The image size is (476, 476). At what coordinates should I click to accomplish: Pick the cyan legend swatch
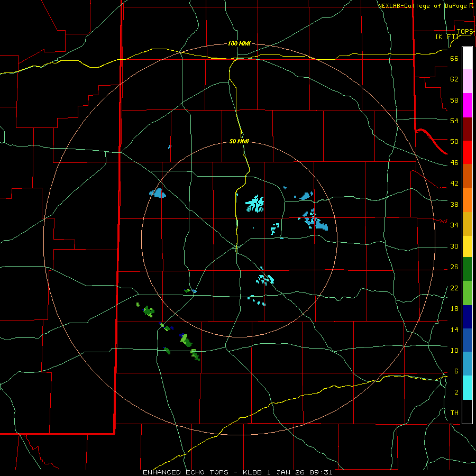tap(467, 388)
